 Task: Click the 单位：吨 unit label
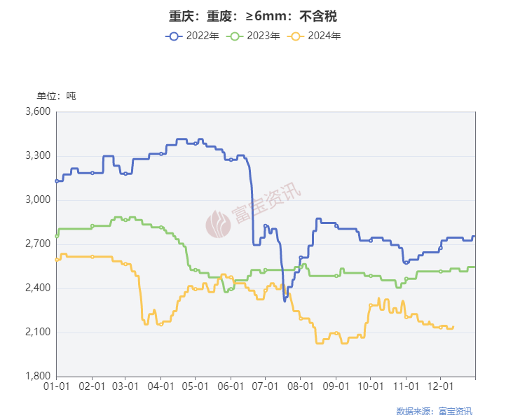tap(56, 96)
